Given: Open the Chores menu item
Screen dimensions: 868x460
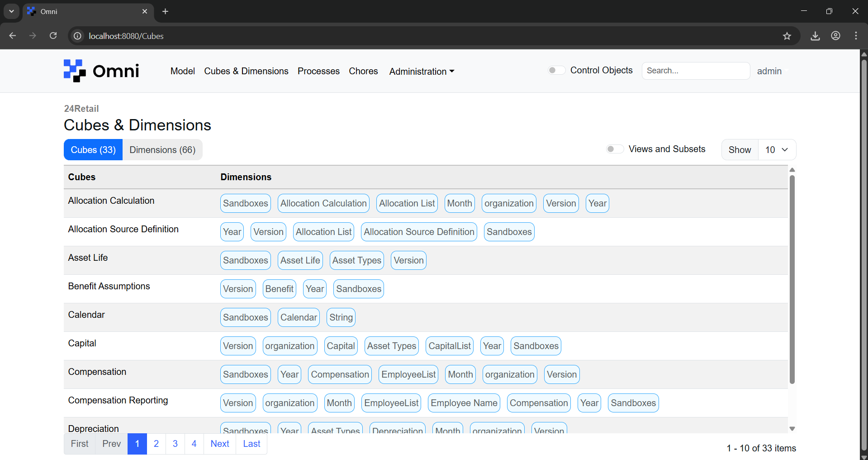Looking at the screenshot, I should pyautogui.click(x=363, y=71).
